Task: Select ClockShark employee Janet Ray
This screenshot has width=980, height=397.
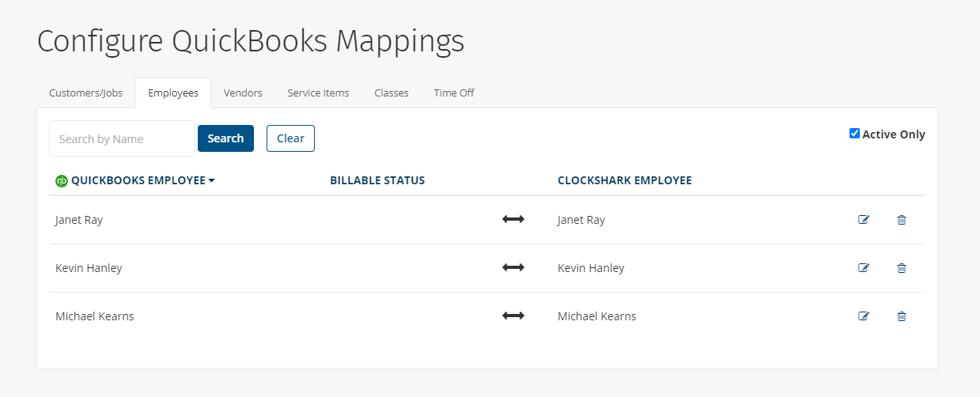Action: (x=581, y=220)
